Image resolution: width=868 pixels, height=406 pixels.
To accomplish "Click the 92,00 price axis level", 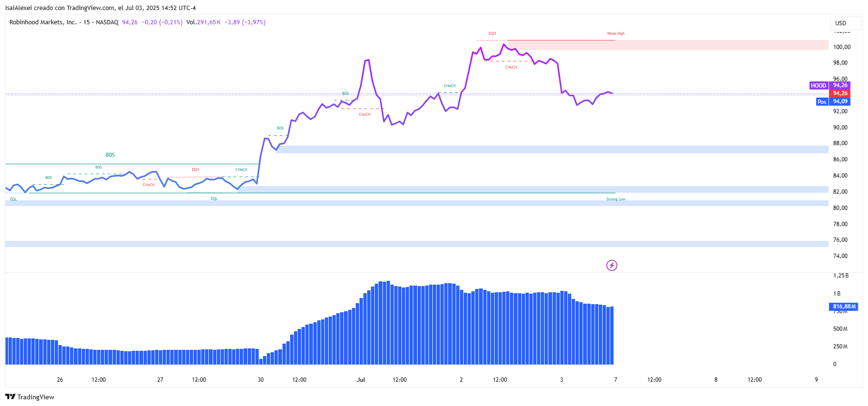I will (840, 111).
